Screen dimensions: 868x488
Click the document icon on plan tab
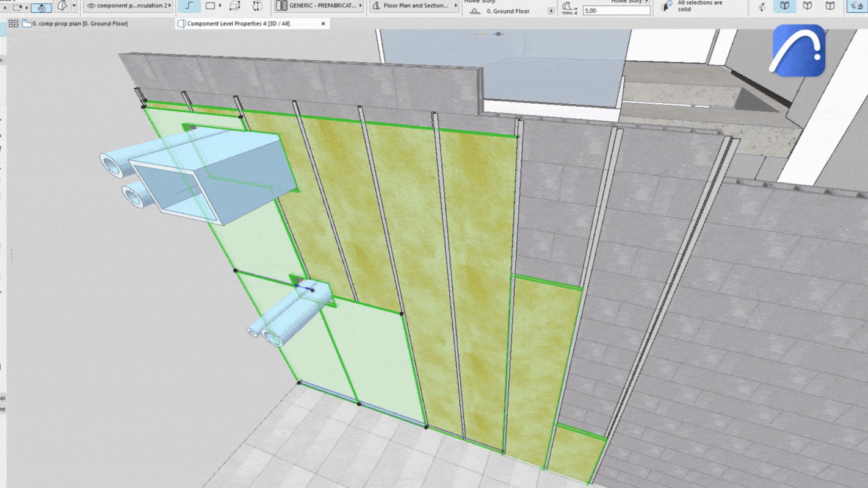26,24
